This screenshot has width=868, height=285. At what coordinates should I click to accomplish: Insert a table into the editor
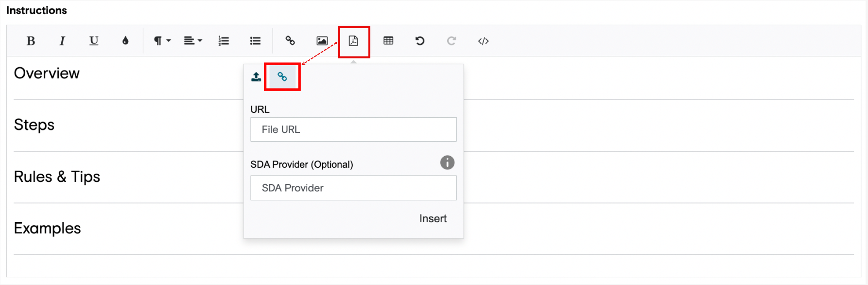pyautogui.click(x=388, y=41)
